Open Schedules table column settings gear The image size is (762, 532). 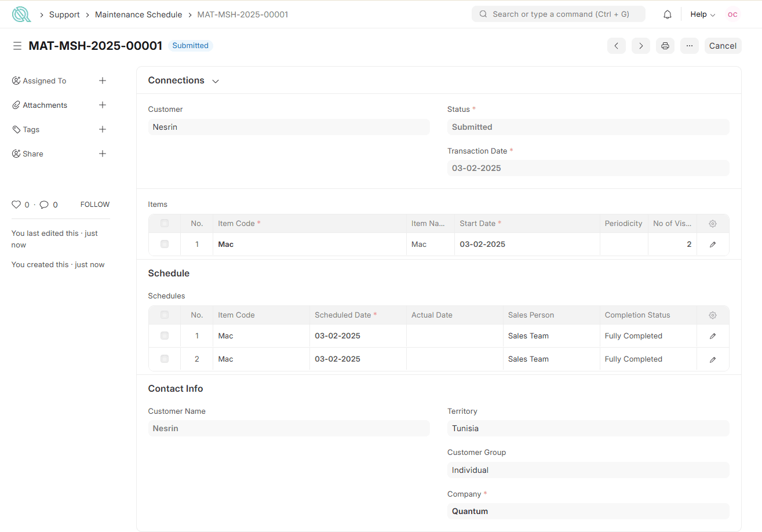click(x=713, y=315)
